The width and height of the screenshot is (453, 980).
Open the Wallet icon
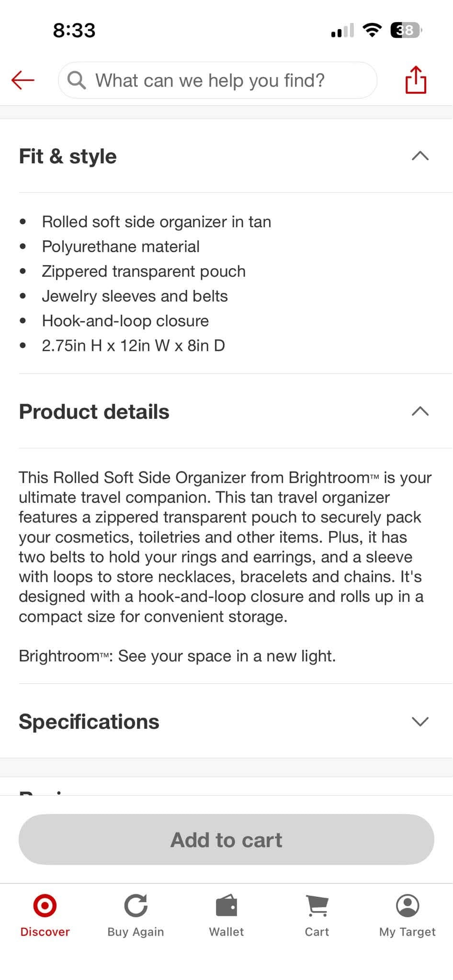(x=226, y=905)
